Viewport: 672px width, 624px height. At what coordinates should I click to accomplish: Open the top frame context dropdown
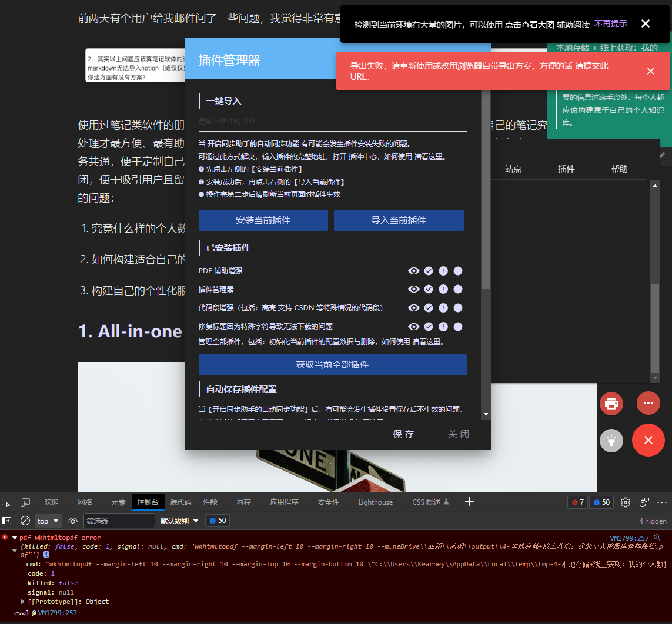coord(48,520)
